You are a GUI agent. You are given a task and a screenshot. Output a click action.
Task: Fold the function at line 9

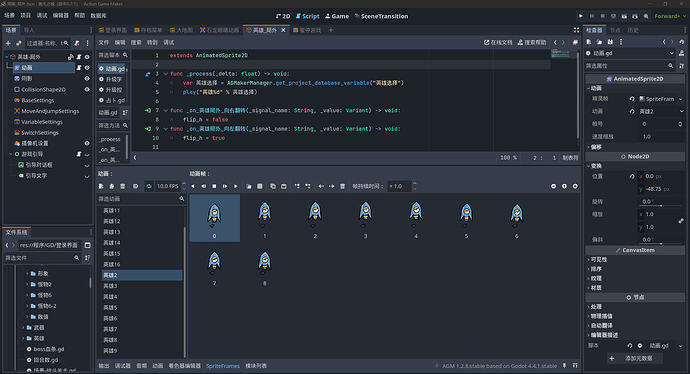coord(165,129)
